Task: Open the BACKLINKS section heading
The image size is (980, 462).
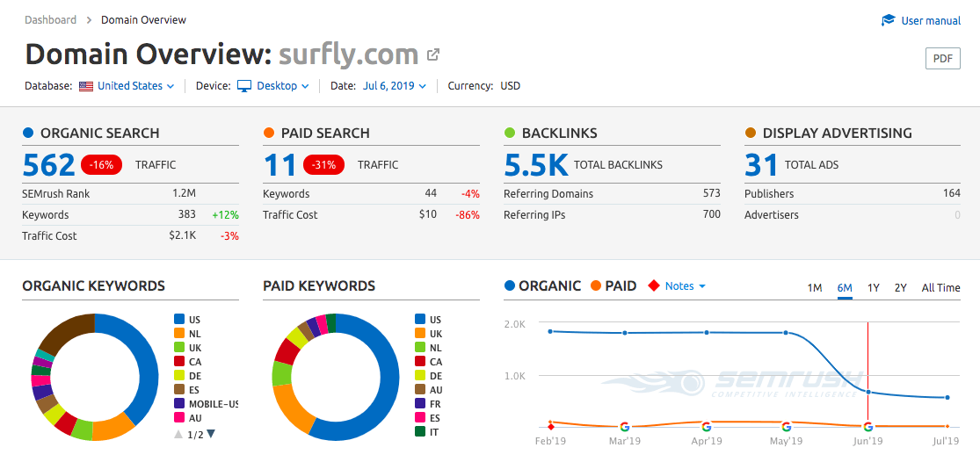Action: point(559,133)
